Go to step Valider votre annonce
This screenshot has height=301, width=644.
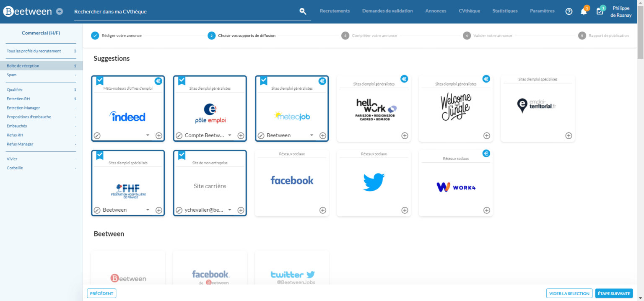(488, 36)
